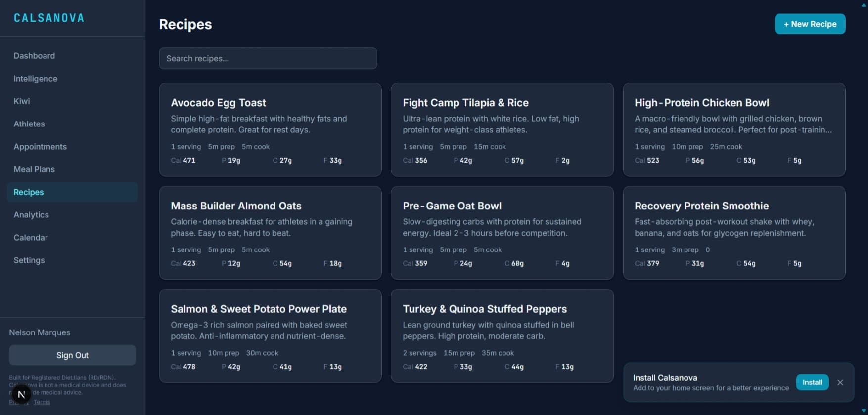Open the Intelligence section
Viewport: 868px width, 415px height.
35,78
